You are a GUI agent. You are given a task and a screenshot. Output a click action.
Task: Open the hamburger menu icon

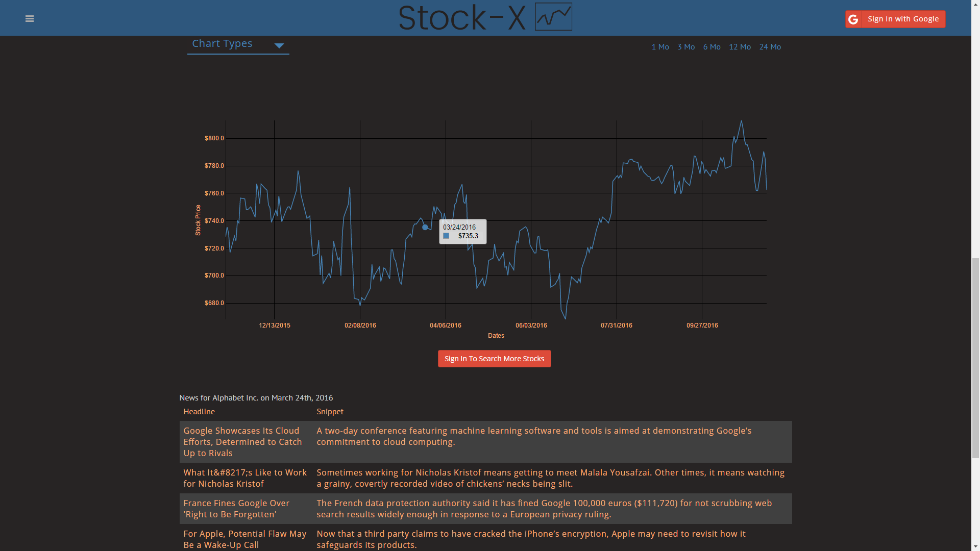coord(30,19)
